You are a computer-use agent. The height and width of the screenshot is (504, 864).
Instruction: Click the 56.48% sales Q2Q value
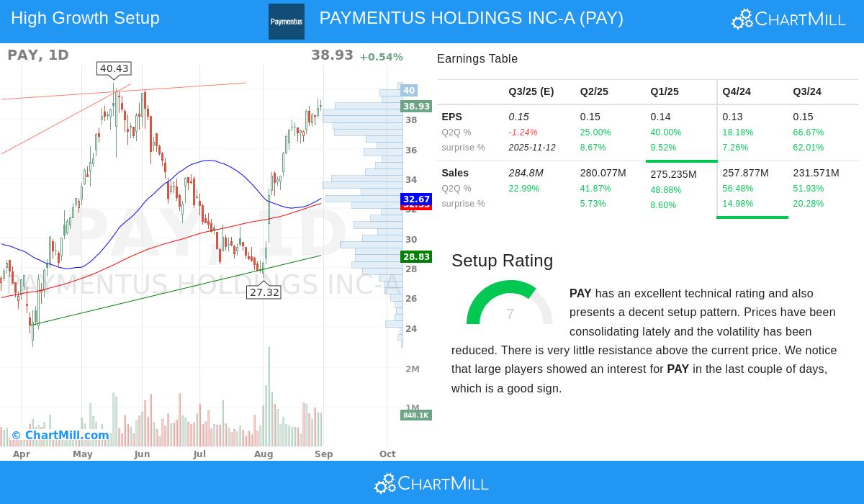pos(738,189)
